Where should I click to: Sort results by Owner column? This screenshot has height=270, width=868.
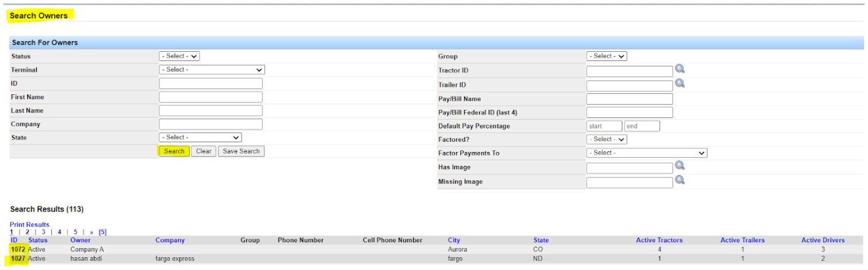[x=81, y=240]
